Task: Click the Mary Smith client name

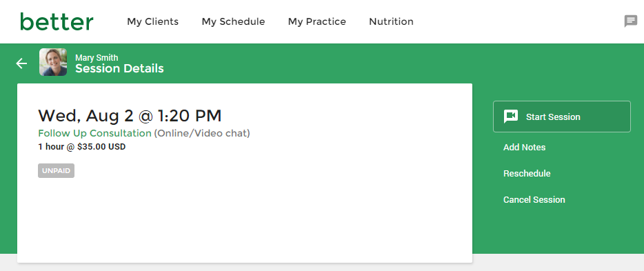Action: (x=97, y=58)
